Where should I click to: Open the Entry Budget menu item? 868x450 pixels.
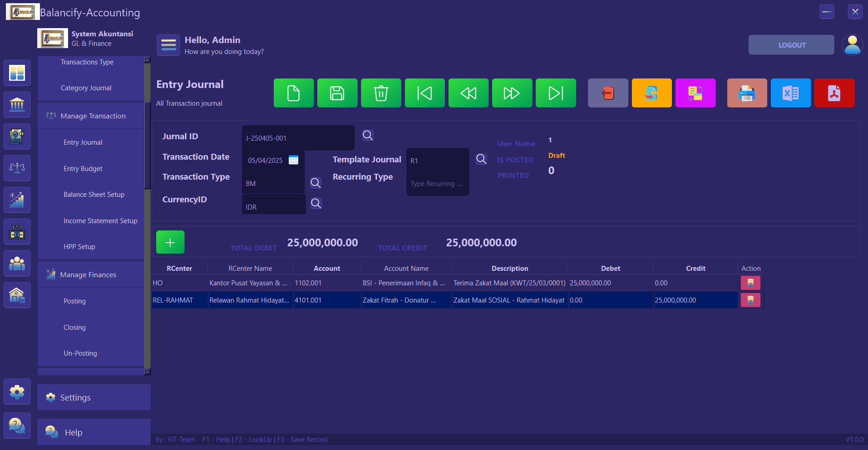click(x=83, y=169)
